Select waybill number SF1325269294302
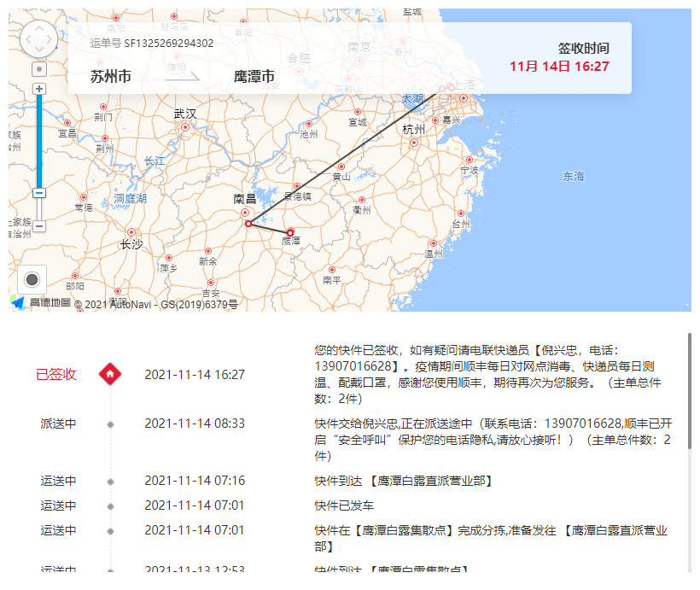This screenshot has height=590, width=700. (169, 44)
